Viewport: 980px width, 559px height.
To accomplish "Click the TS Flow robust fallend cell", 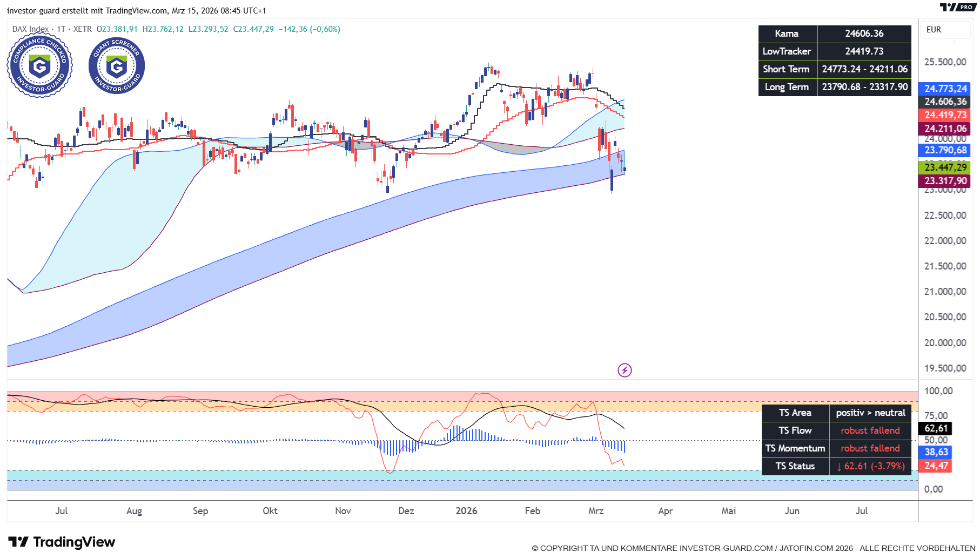I will 870,430.
